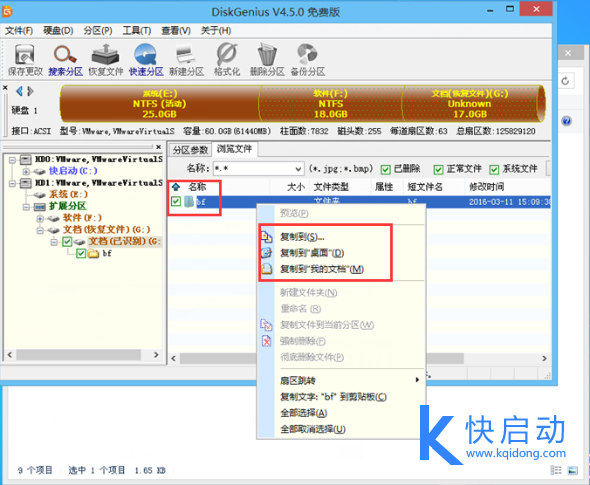Click the DiskGenius app icon in title bar
590x485 pixels.
(7, 12)
